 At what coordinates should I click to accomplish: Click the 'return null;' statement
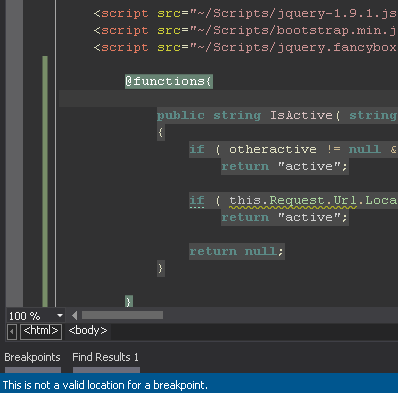pos(237,251)
